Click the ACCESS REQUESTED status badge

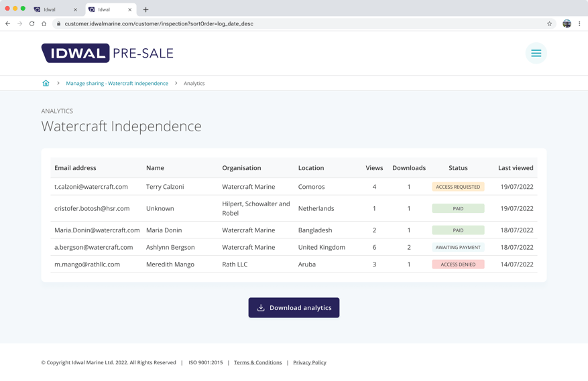coord(458,187)
